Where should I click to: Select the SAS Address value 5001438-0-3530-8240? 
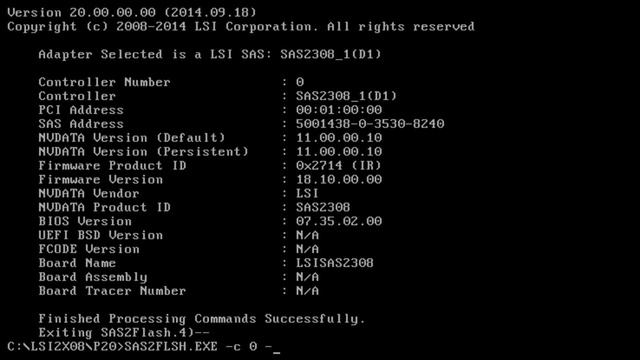point(370,124)
